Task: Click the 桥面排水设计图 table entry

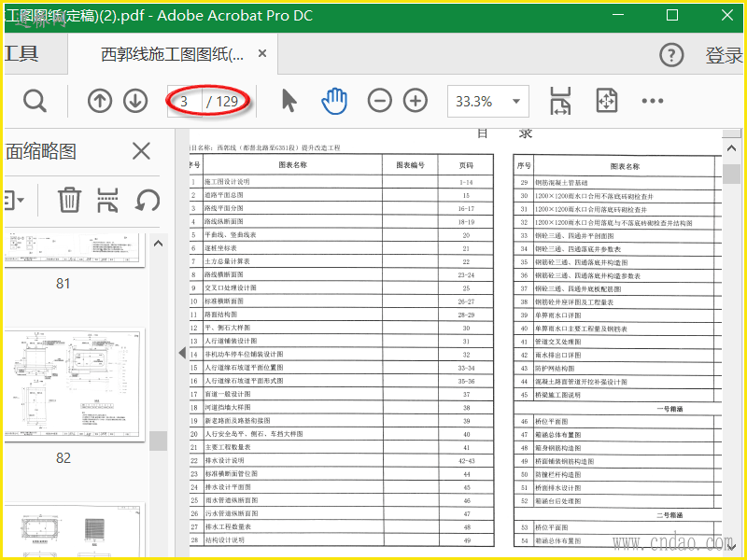Action: click(557, 488)
